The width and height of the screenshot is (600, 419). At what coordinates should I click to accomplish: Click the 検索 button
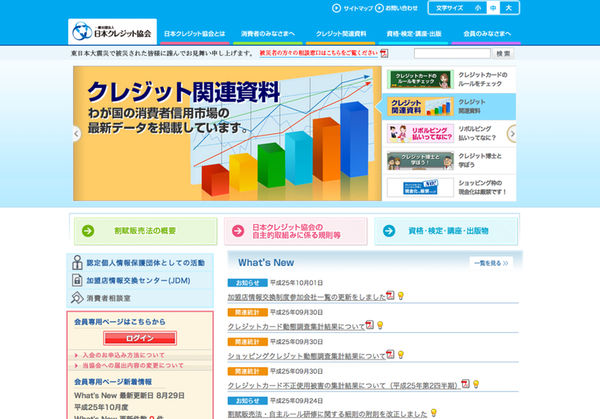[x=503, y=54]
